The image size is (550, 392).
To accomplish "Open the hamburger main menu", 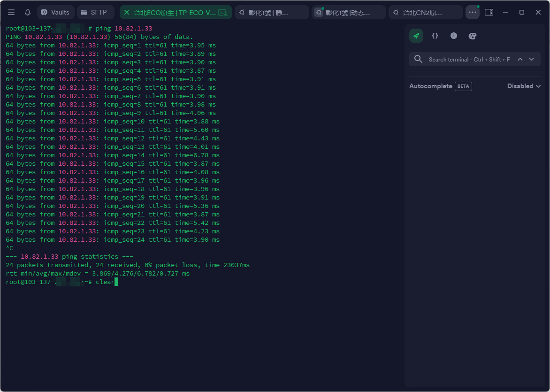I will tap(11, 12).
